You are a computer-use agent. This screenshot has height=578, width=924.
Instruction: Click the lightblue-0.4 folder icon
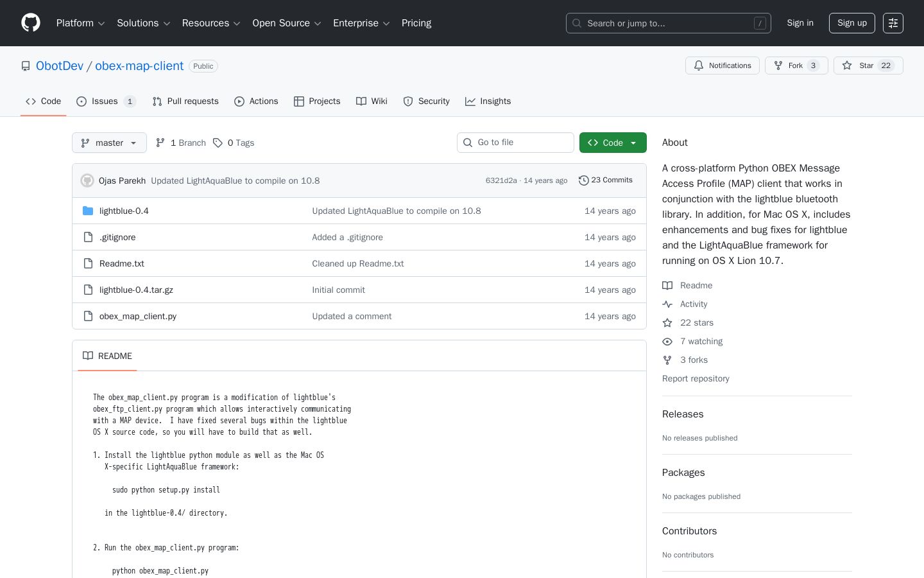coord(88,211)
